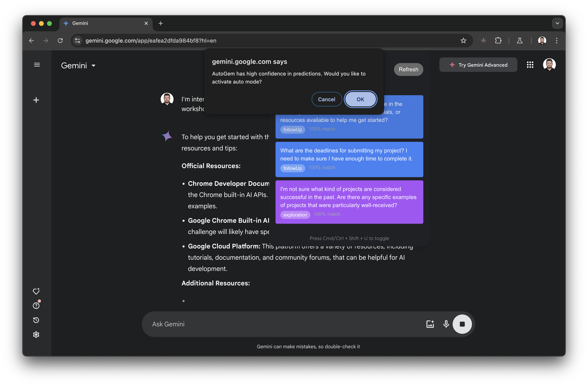The width and height of the screenshot is (588, 386).
Task: Cancel the auto mode dialog
Action: [326, 99]
